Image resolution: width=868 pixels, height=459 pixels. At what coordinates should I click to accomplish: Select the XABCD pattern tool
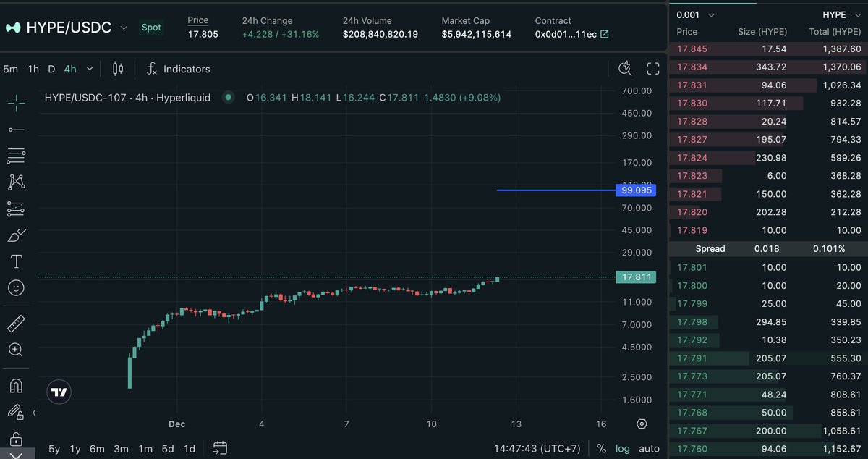pyautogui.click(x=16, y=182)
